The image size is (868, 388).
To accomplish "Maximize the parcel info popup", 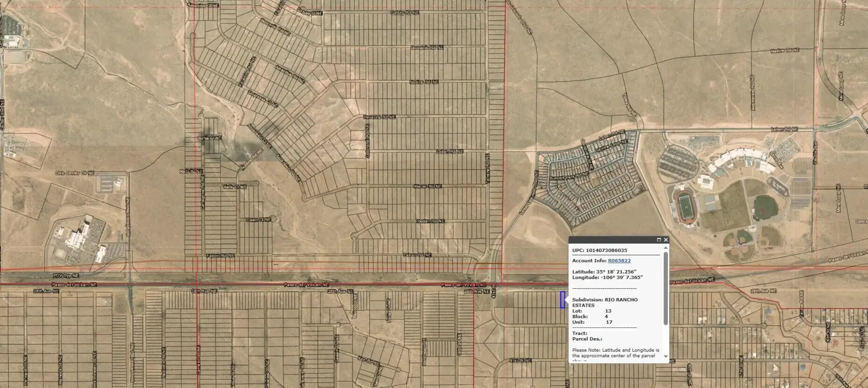I will 659,240.
